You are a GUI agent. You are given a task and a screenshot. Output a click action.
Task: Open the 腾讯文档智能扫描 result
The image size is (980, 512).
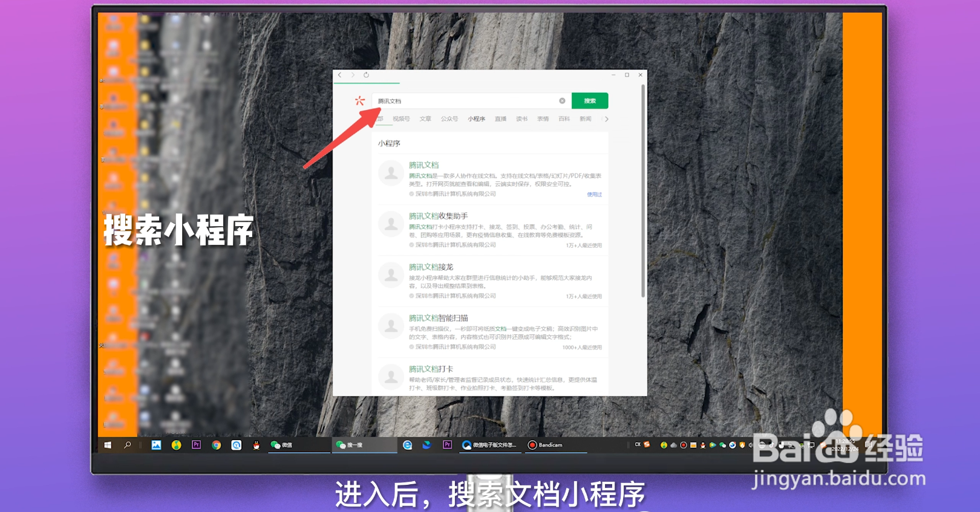tap(439, 318)
